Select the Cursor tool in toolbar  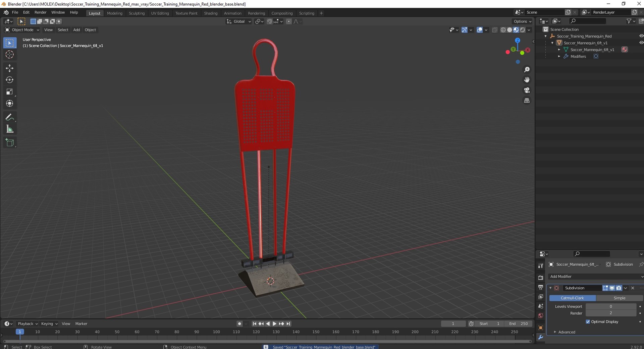pyautogui.click(x=9, y=55)
